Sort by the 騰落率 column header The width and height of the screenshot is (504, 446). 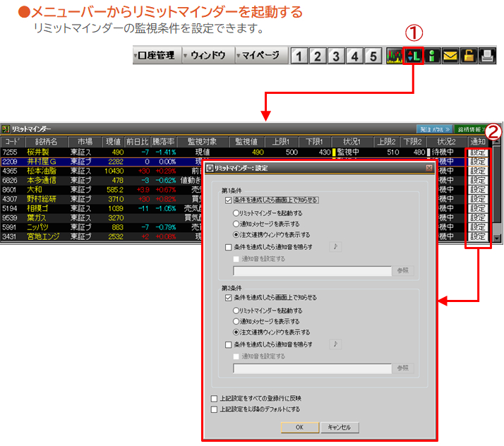[164, 142]
